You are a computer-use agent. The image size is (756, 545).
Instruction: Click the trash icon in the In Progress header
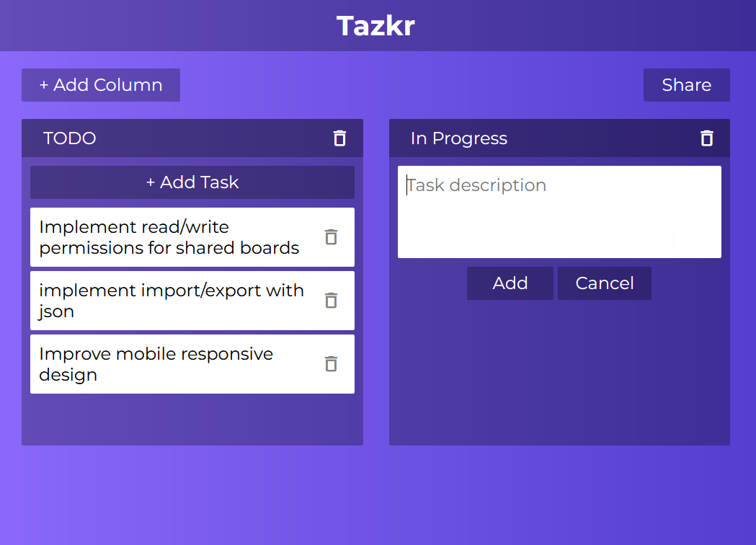(706, 138)
